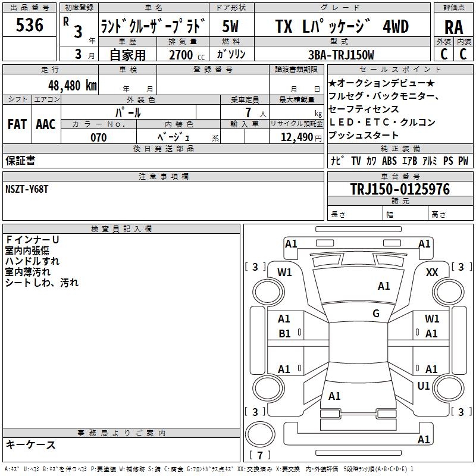This screenshot has width=476, height=476.
Task: Select the recycle deposit amount 12,490
Action: click(296, 137)
